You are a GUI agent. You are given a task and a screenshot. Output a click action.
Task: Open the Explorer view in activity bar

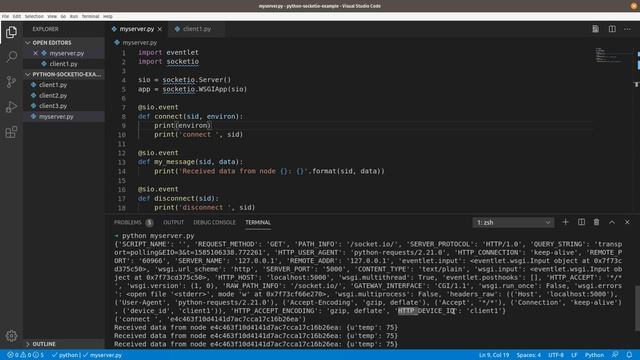point(11,32)
